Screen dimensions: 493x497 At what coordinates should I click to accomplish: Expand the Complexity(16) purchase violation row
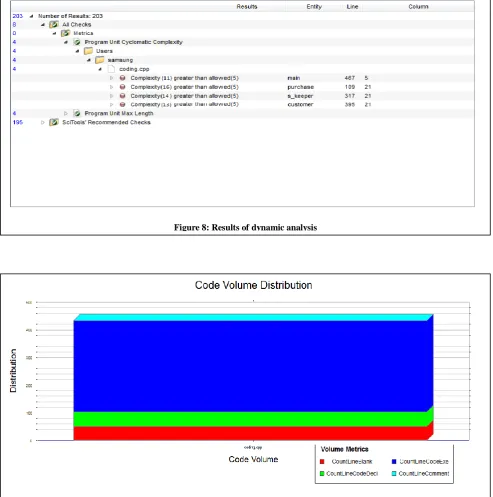tap(112, 87)
